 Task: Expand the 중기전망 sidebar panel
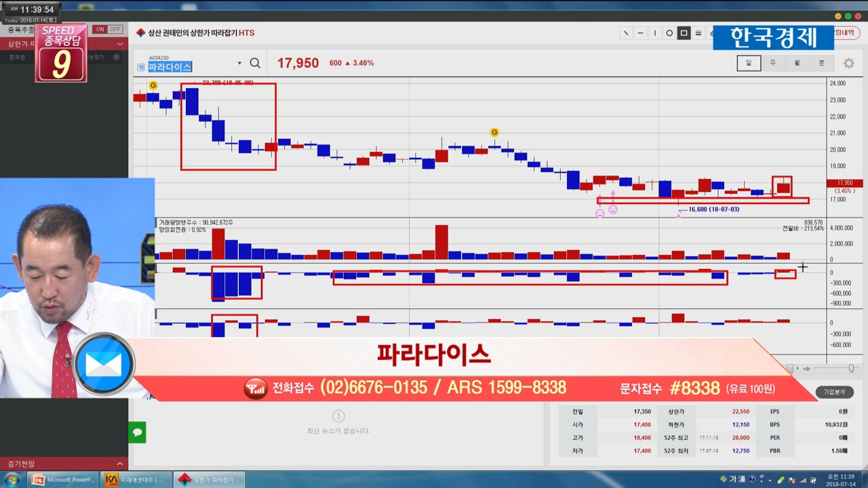pos(120,464)
